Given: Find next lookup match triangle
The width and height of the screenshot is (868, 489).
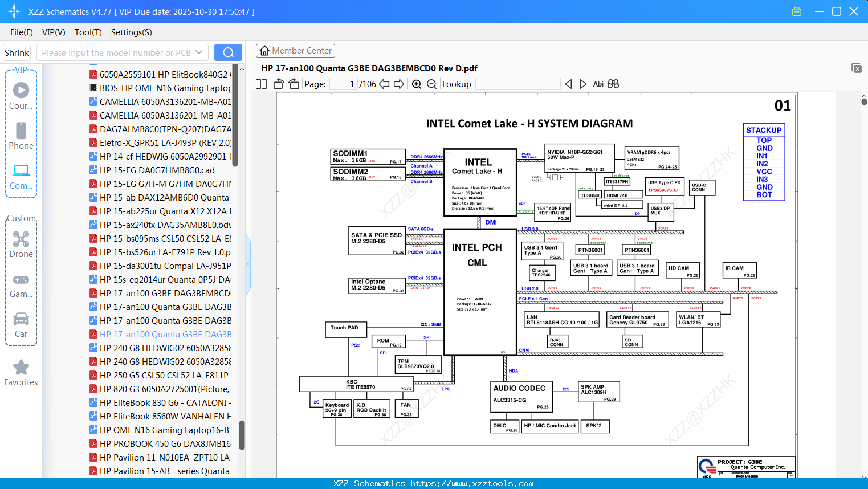Looking at the screenshot, I should pos(583,84).
